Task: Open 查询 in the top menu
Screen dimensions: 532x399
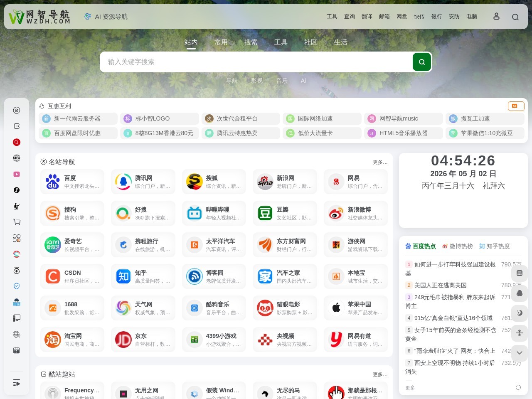Action: pos(350,17)
